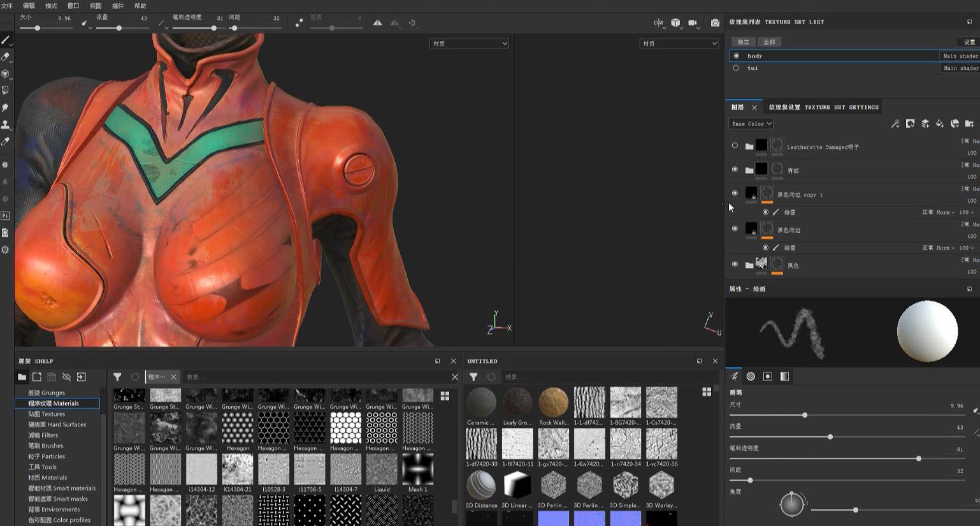Show the Leatherette Damaged layer
Screen dimensions: 980x526
(x=735, y=146)
